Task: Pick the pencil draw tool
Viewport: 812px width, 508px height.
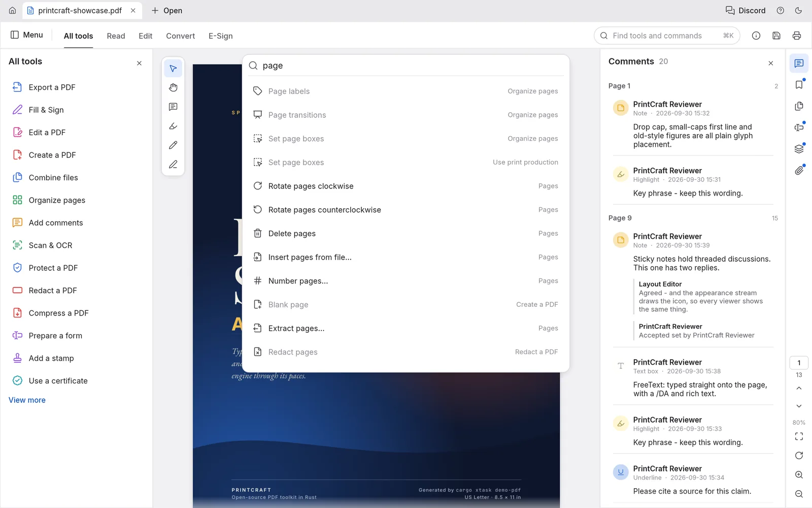Action: (x=173, y=145)
